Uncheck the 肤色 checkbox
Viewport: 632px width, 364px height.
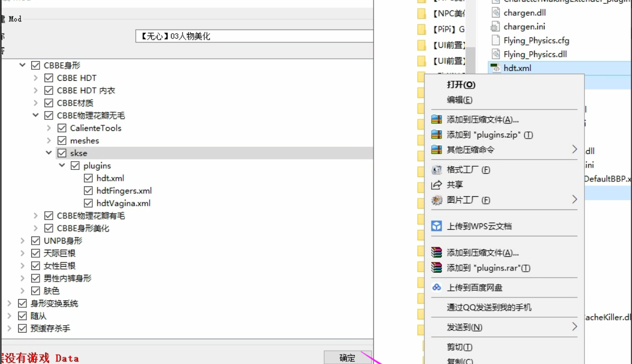[35, 291]
